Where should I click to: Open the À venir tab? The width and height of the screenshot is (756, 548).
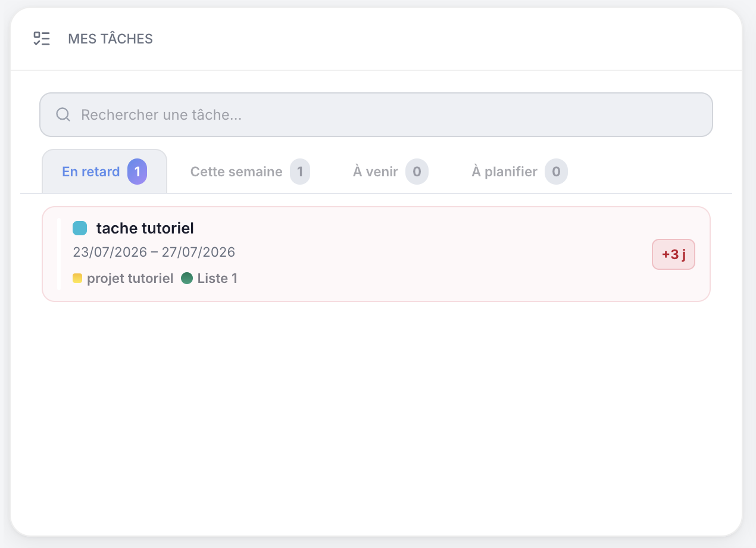(391, 172)
